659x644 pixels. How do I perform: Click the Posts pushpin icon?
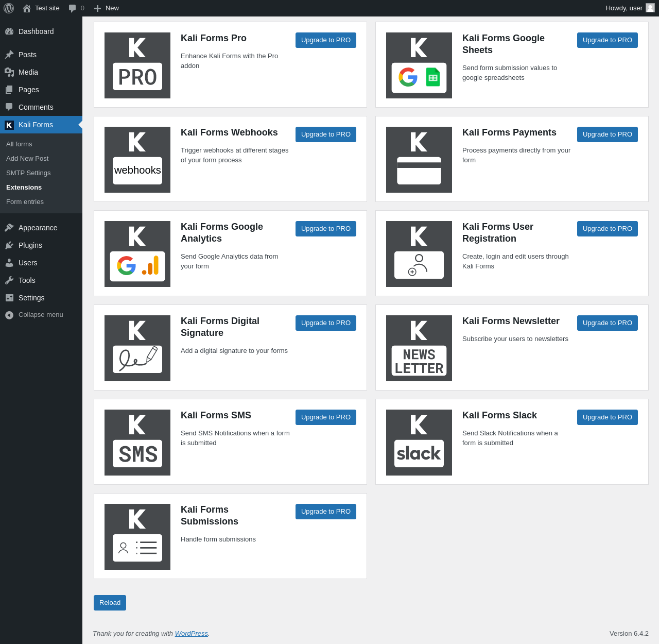pyautogui.click(x=9, y=55)
